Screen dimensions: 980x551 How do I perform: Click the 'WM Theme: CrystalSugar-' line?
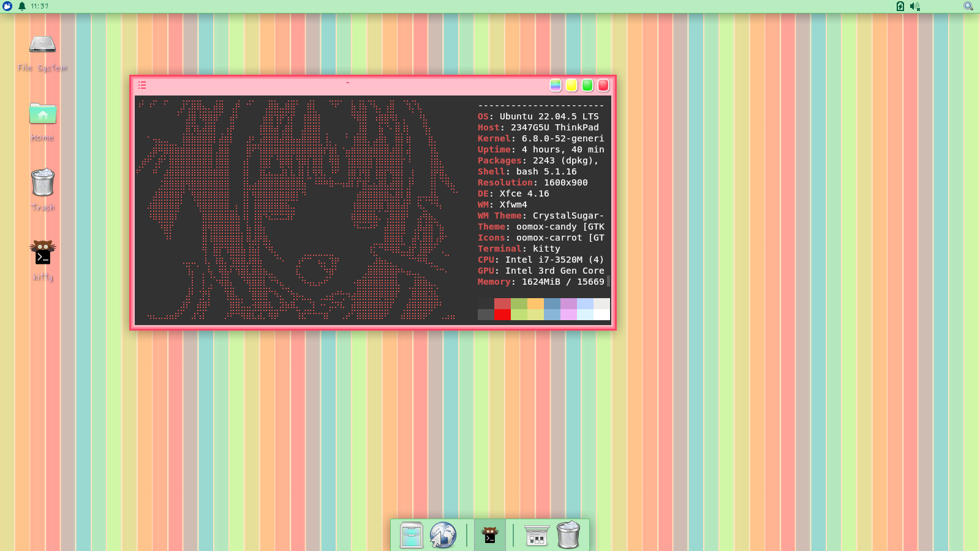(x=541, y=216)
